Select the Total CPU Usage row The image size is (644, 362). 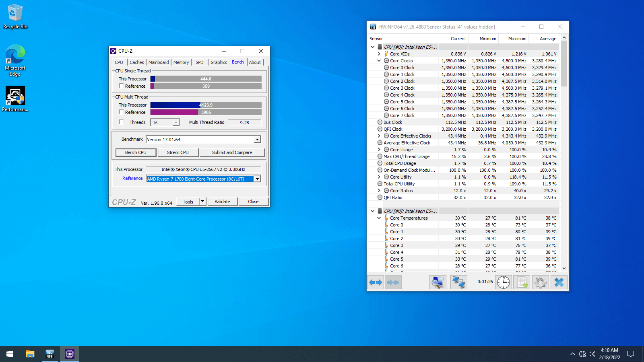(x=463, y=163)
